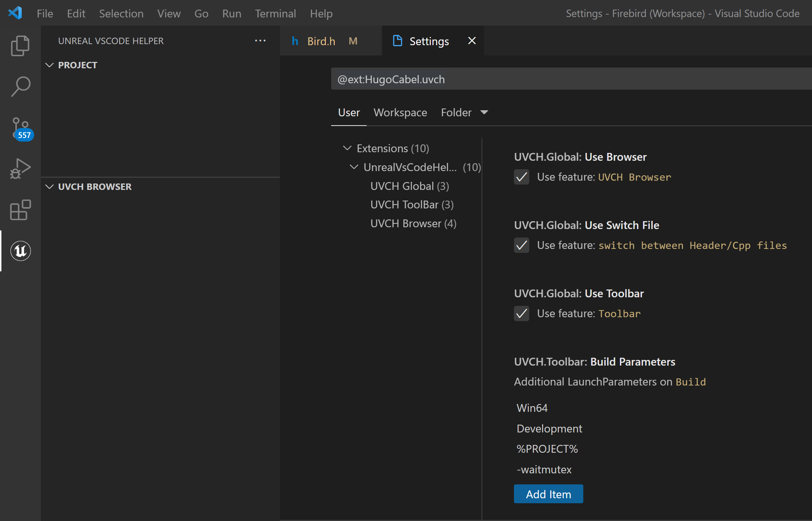Open the Run menu
The width and height of the screenshot is (812, 521).
coord(232,14)
